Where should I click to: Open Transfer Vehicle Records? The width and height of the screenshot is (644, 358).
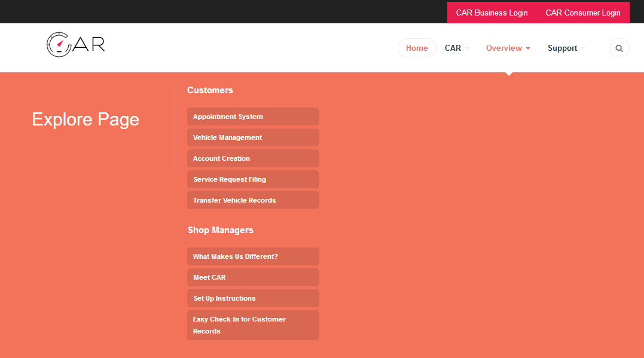click(x=252, y=200)
